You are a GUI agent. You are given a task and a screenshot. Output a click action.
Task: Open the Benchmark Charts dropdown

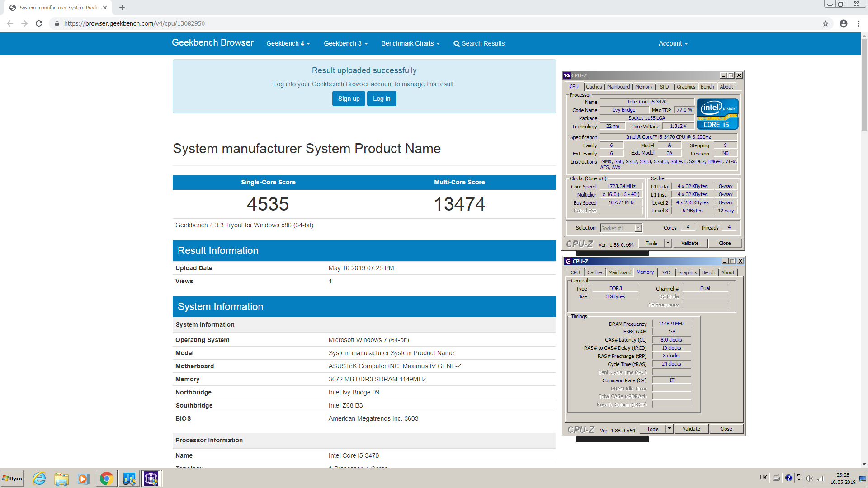[x=410, y=43]
